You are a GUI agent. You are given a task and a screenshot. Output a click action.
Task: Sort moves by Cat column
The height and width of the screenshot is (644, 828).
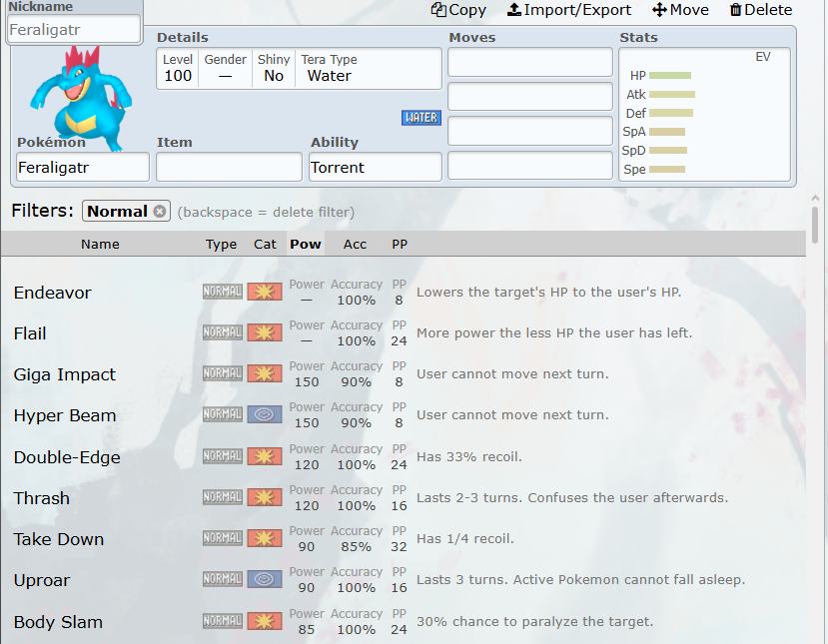[265, 244]
